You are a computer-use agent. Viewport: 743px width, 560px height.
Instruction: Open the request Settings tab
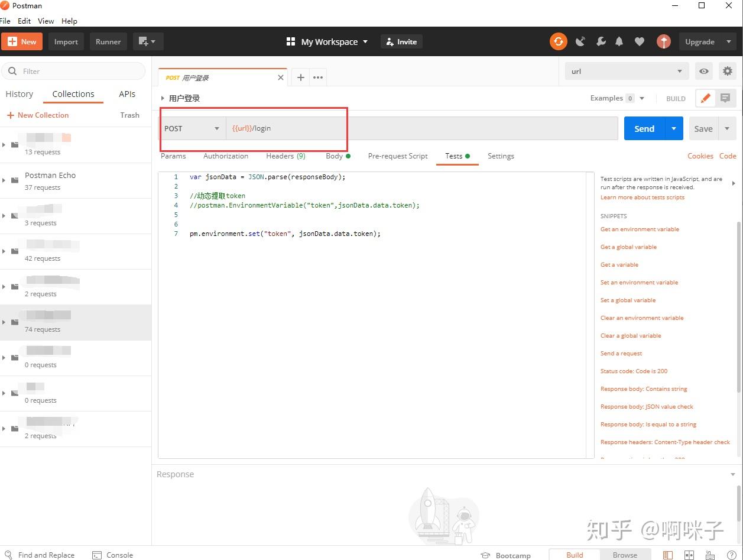pos(501,156)
